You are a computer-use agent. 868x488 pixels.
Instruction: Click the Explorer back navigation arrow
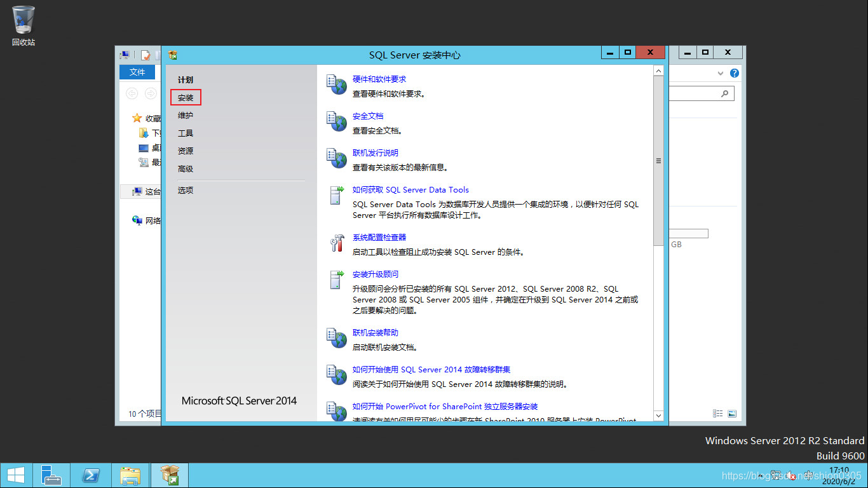(132, 94)
